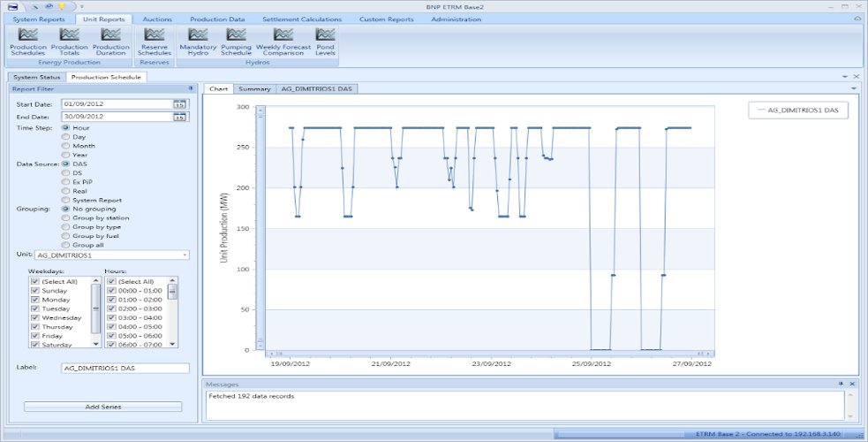This screenshot has height=442, width=868.
Task: Click the Add Series button
Action: [103, 407]
